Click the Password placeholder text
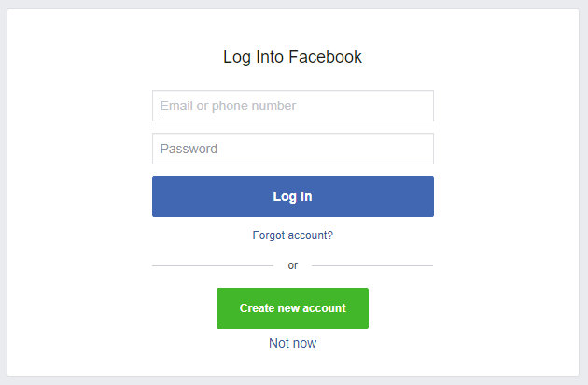This screenshot has height=385, width=588. pyautogui.click(x=189, y=149)
